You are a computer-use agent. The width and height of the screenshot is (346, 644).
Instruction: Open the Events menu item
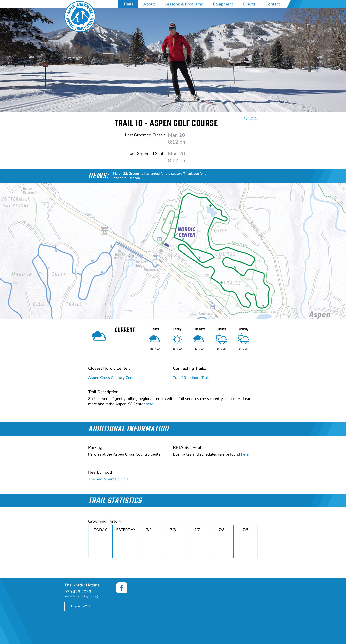tap(249, 4)
